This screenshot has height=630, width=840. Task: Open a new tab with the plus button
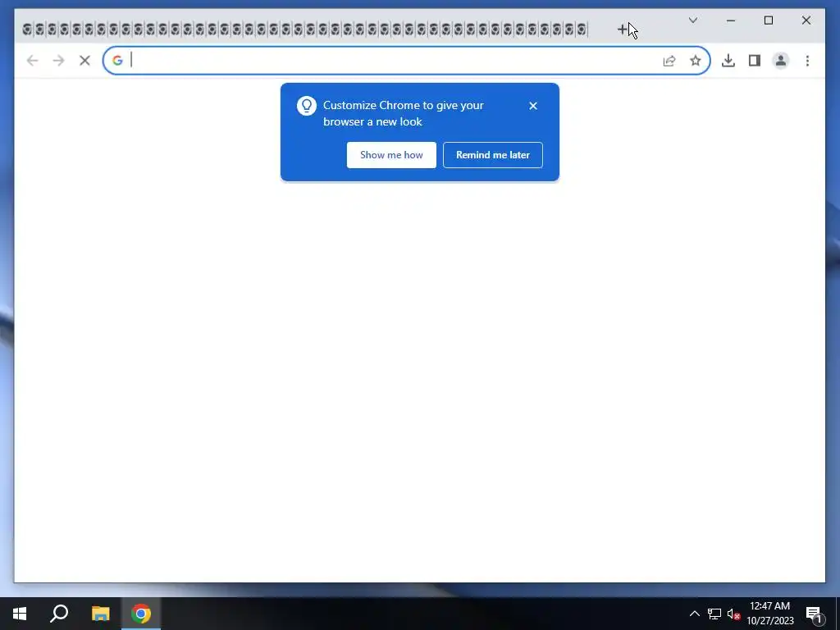(x=622, y=29)
